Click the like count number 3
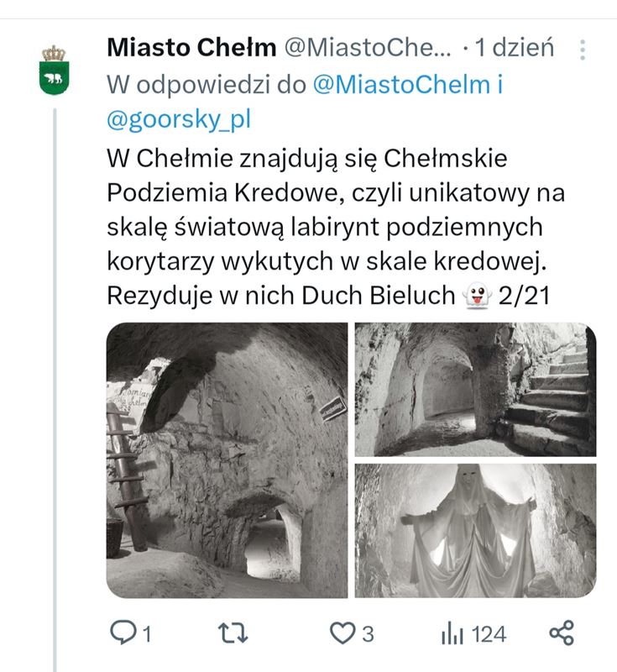The image size is (617, 672). click(368, 634)
